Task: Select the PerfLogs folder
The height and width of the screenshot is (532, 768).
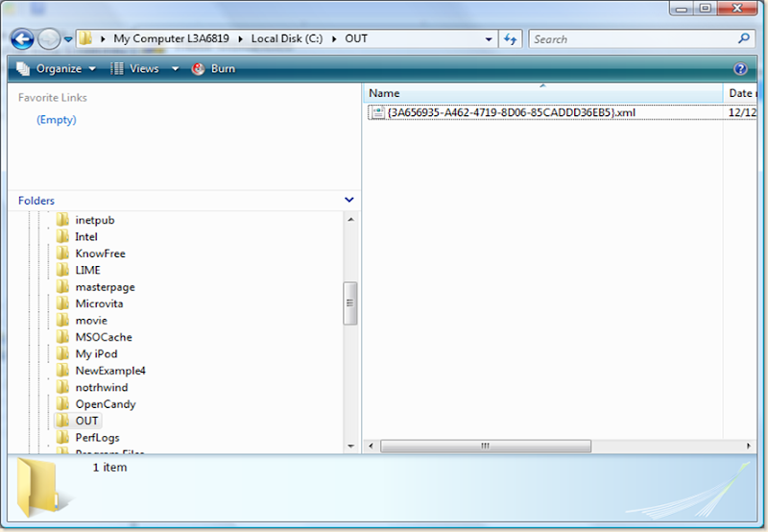Action: tap(97, 438)
